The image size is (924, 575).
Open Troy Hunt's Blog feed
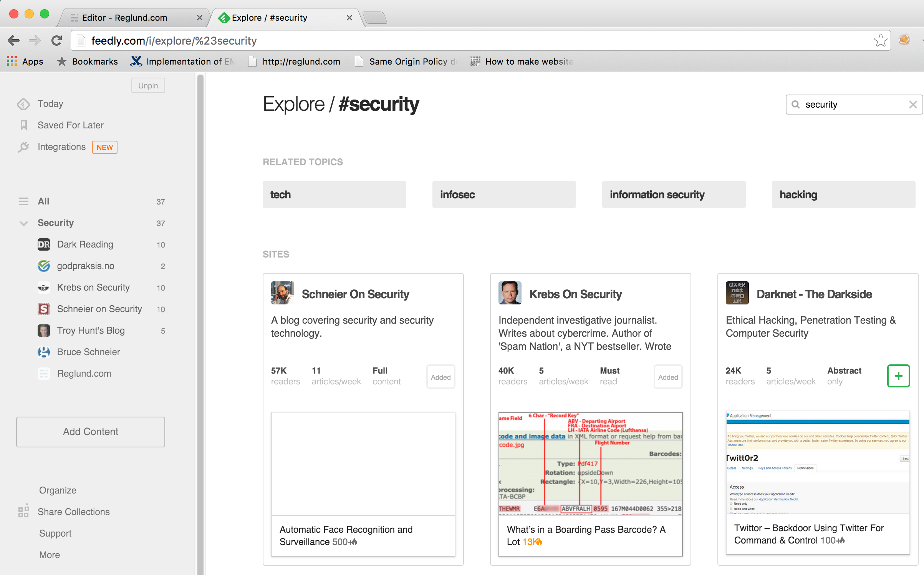point(91,331)
